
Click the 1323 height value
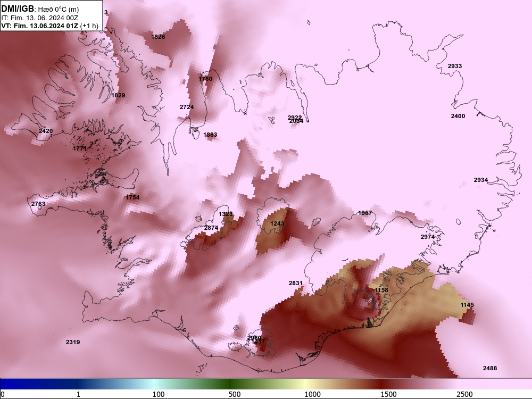pos(226,214)
